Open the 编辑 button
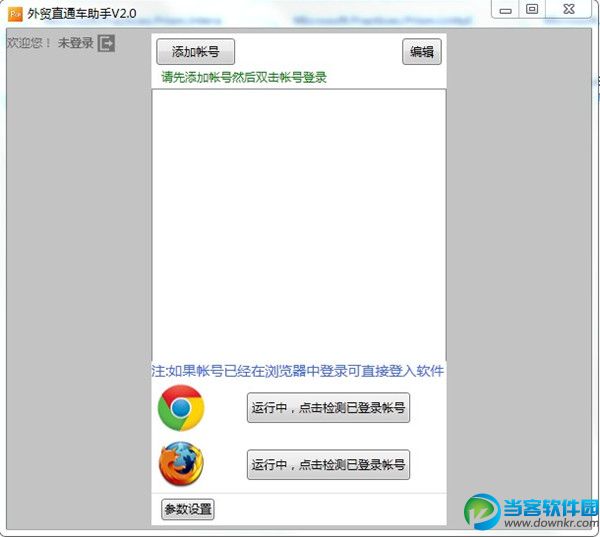The height and width of the screenshot is (537, 600). 422,52
